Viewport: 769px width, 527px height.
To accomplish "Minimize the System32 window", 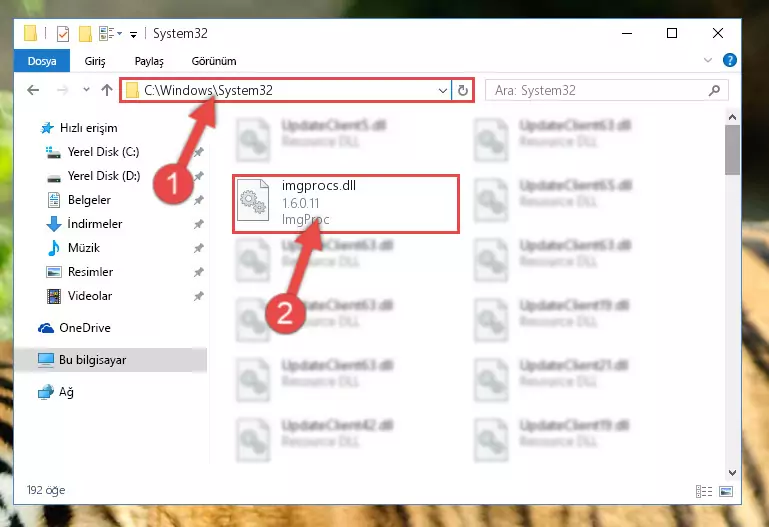I will coord(627,33).
